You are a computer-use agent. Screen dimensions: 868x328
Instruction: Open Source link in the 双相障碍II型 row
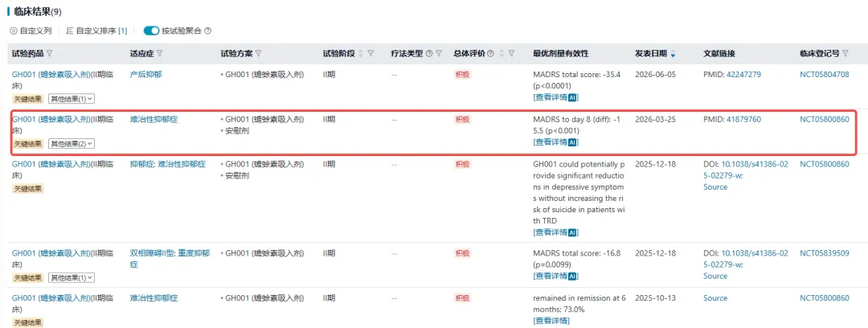[715, 276]
